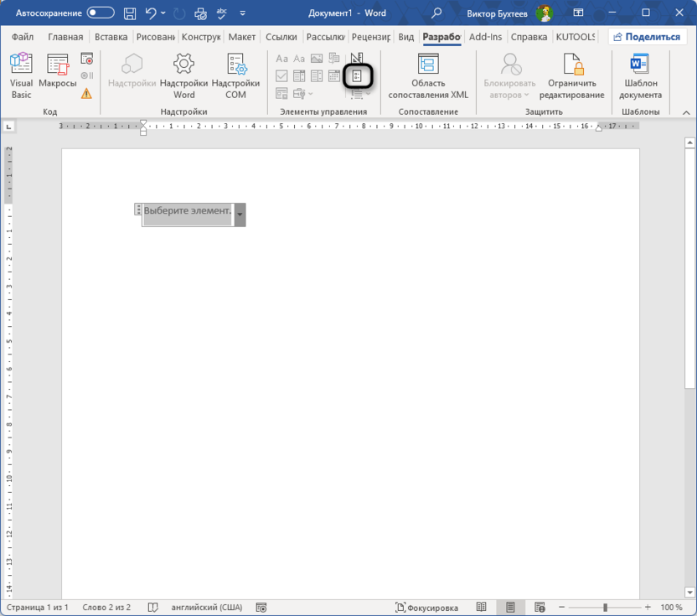Insert a Picture content control
The image size is (697, 616).
click(318, 59)
